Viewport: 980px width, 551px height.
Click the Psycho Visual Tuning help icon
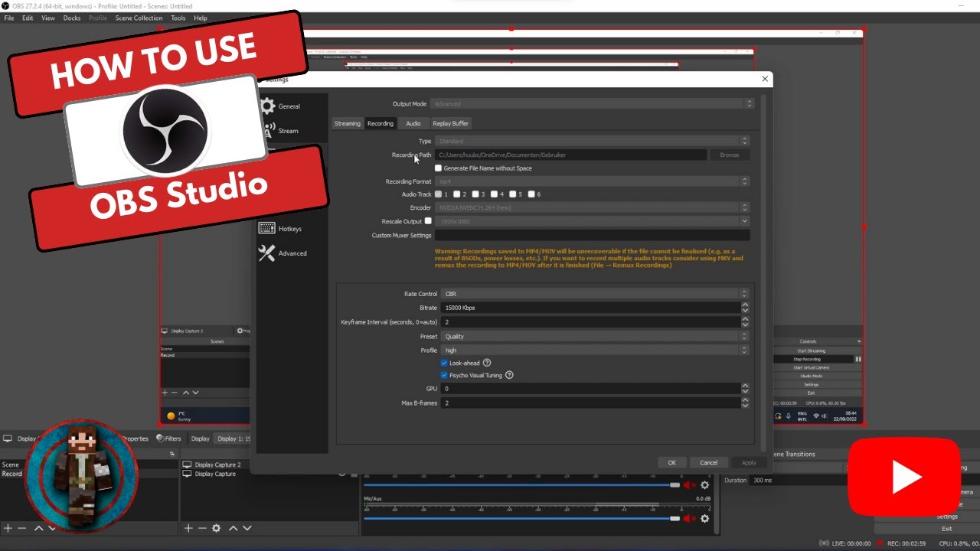point(509,375)
